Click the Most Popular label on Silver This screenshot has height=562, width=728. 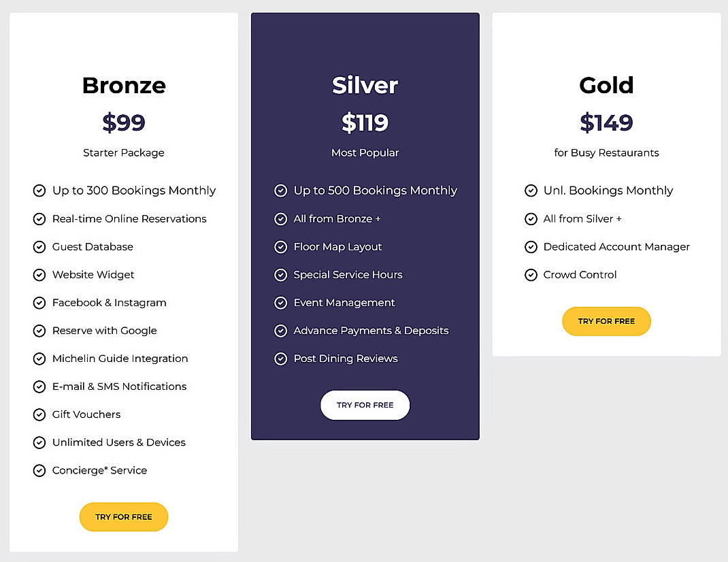click(365, 153)
